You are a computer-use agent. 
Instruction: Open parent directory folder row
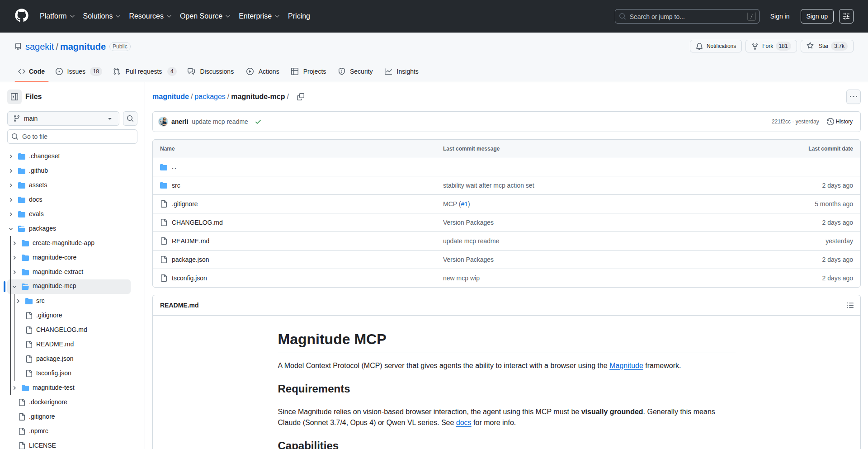[506, 167]
